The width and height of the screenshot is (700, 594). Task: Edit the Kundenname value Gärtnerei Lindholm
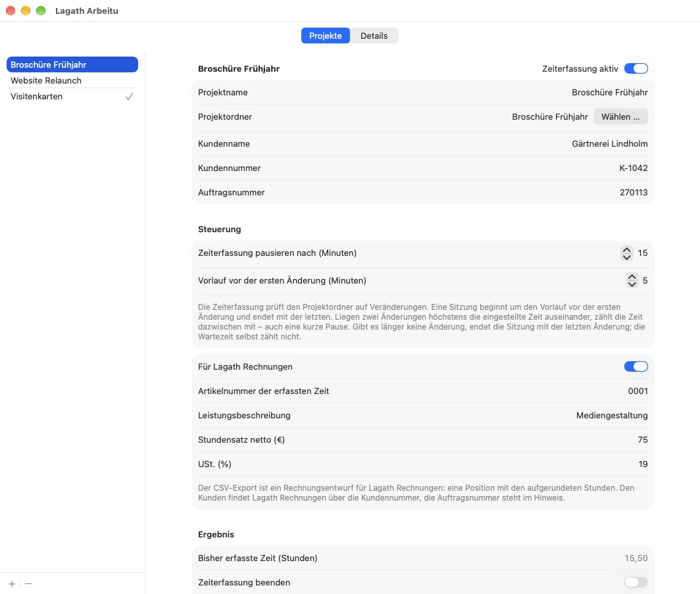609,143
